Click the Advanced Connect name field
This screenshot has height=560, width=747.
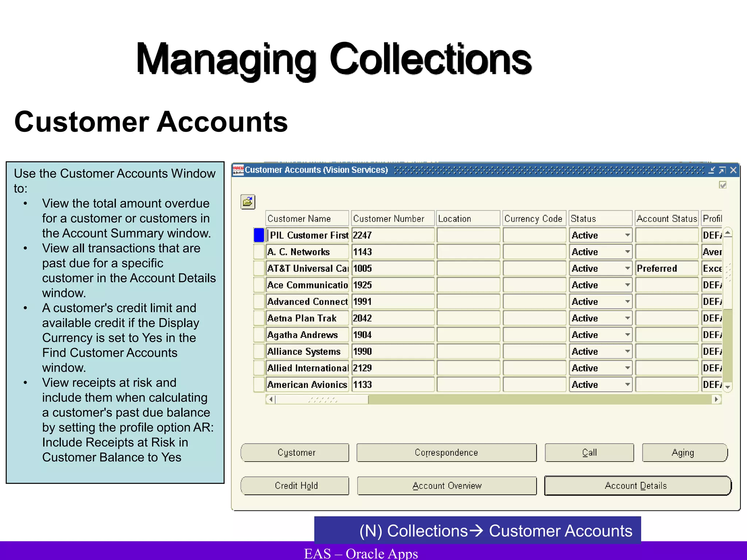(x=307, y=302)
